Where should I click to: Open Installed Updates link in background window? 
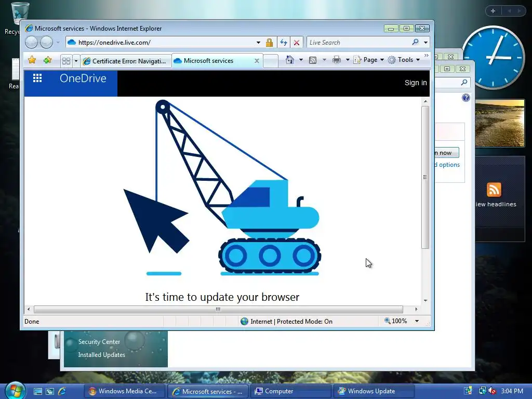(x=101, y=354)
